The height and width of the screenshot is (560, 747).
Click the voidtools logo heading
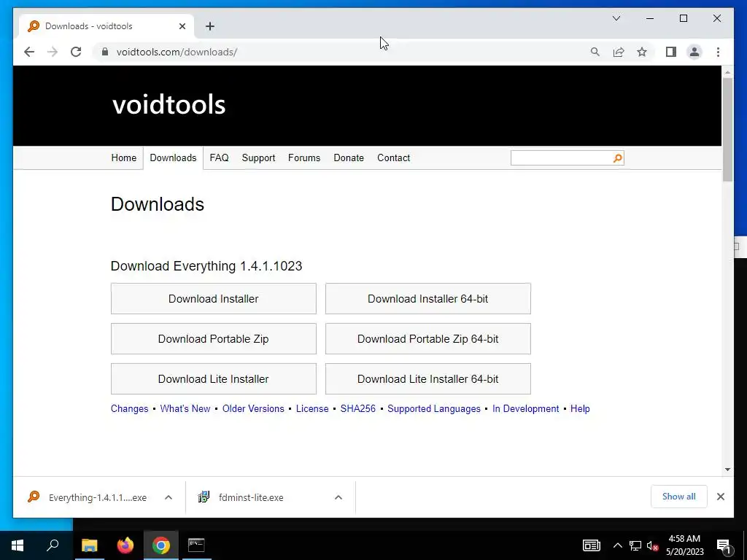point(169,104)
